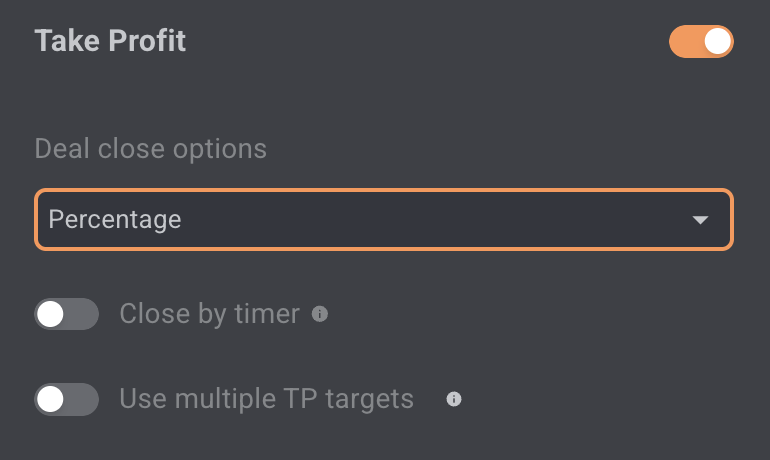The height and width of the screenshot is (460, 770).
Task: Enable the Close by timer toggle
Action: pyautogui.click(x=66, y=314)
